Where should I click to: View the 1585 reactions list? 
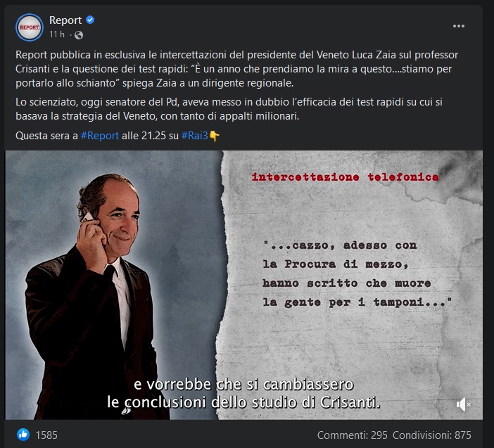46,435
